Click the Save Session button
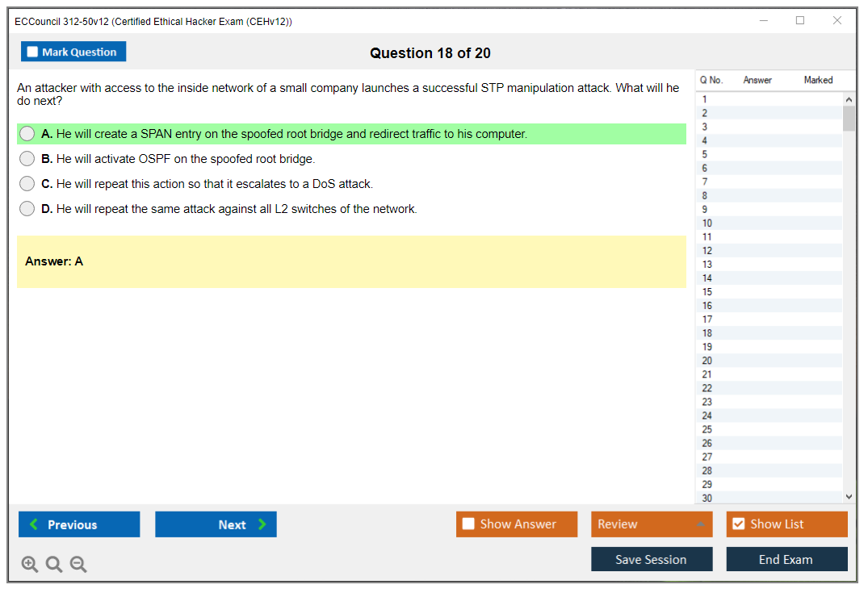Screen dimensions: 868x593 click(x=652, y=559)
